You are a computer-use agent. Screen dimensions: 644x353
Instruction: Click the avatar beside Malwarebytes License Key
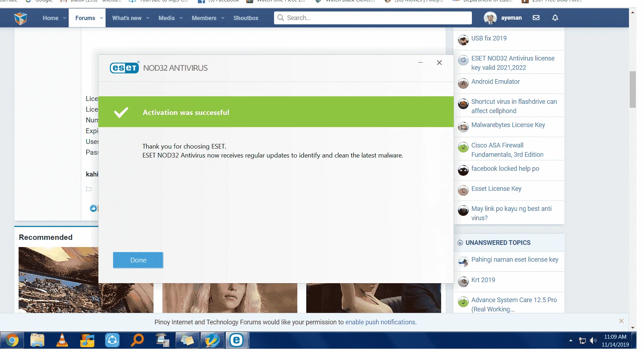[x=463, y=127]
